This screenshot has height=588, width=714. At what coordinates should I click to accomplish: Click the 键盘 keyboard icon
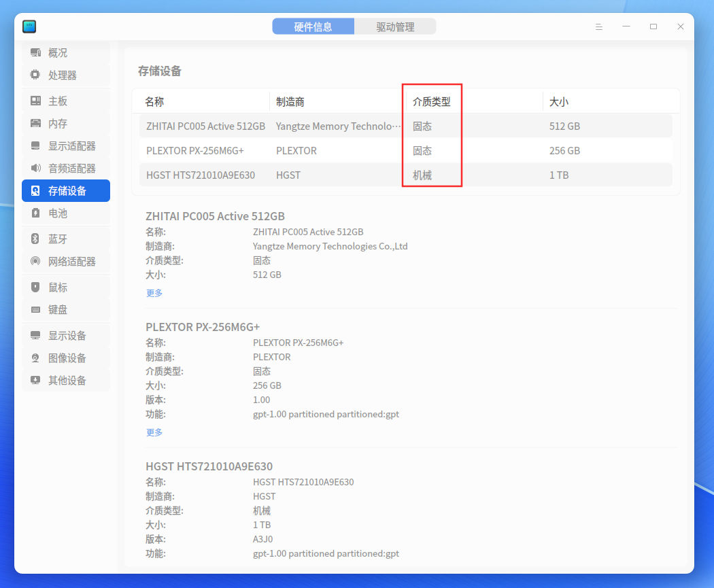35,310
